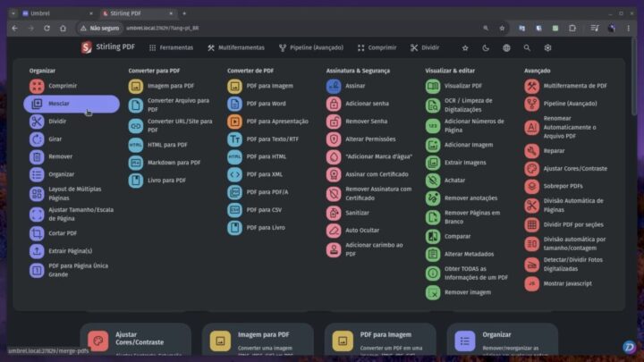Click the browser address bar
The image size is (644, 362).
click(268, 29)
